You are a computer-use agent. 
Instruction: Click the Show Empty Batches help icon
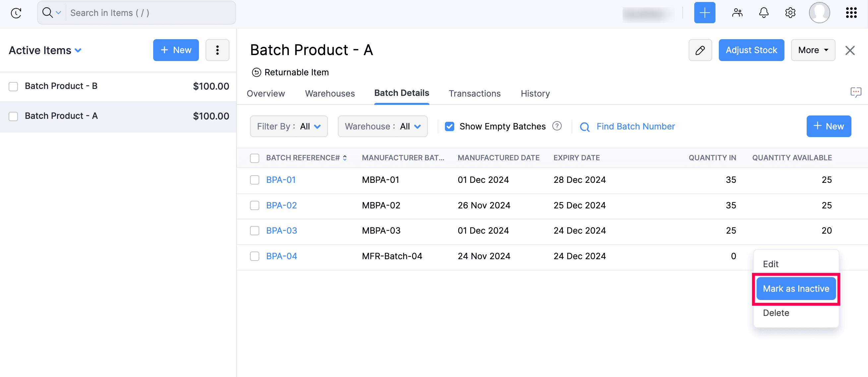point(557,126)
